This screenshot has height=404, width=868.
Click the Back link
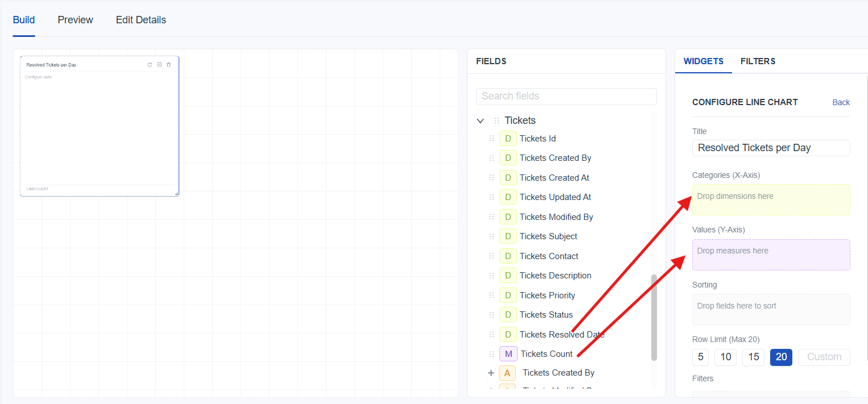pyautogui.click(x=841, y=102)
